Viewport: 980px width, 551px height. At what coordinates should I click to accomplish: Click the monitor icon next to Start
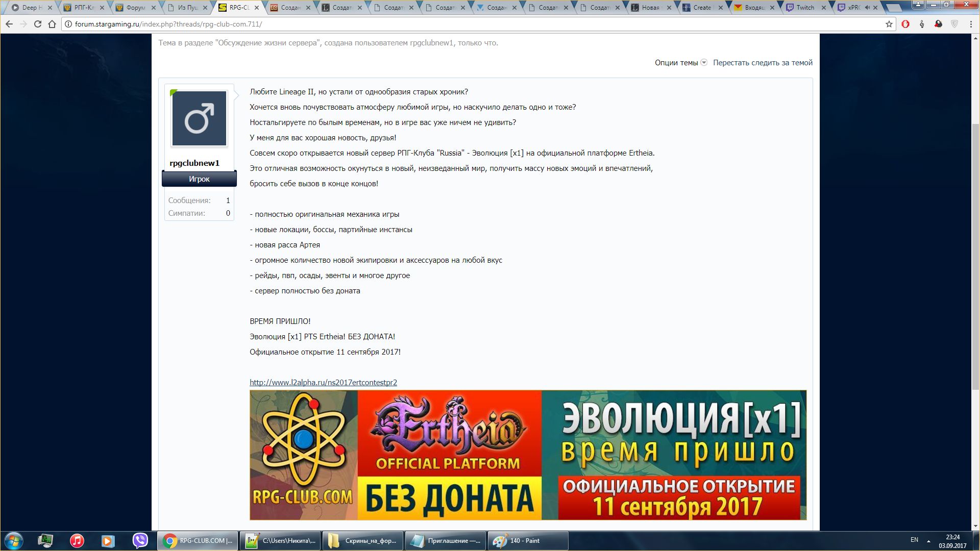pos(45,541)
